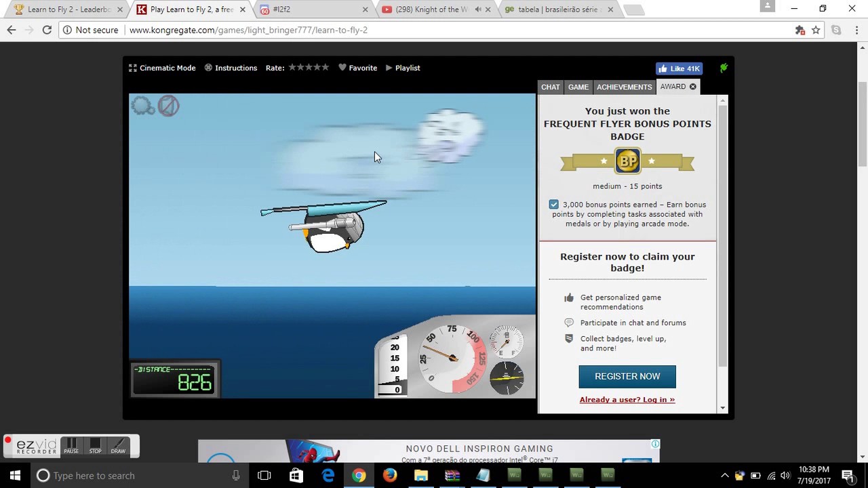
Task: Open the Action Center notifications
Action: point(848,475)
